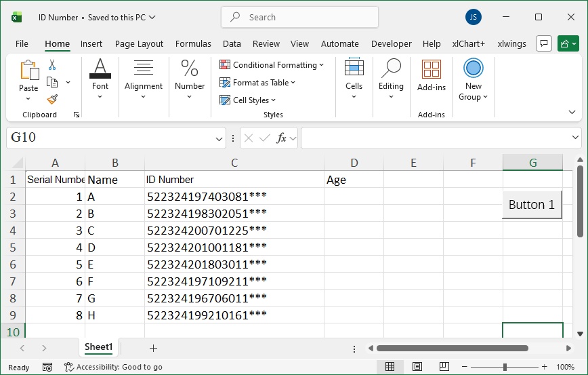The image size is (588, 375).
Task: Click the Cut scissors icon
Action: 52,64
